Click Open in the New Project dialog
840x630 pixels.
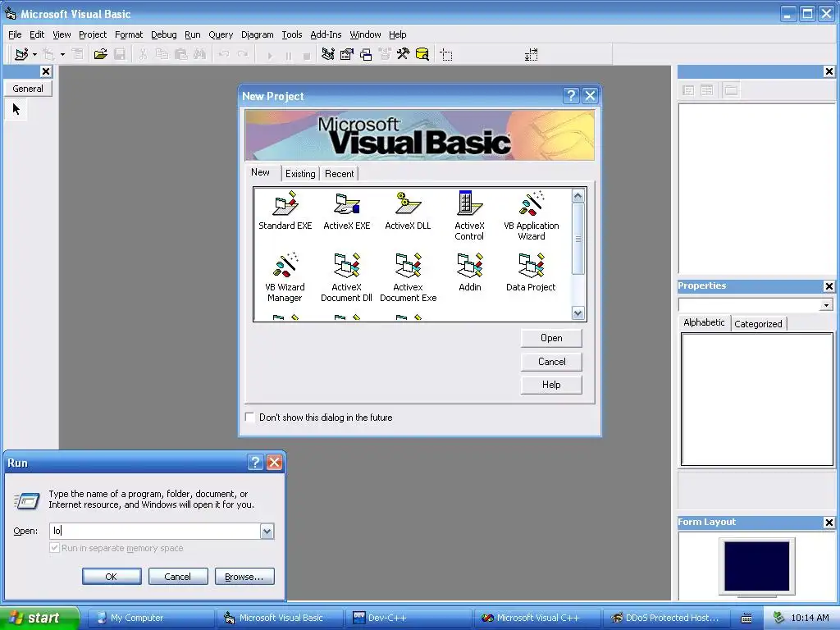pyautogui.click(x=551, y=338)
